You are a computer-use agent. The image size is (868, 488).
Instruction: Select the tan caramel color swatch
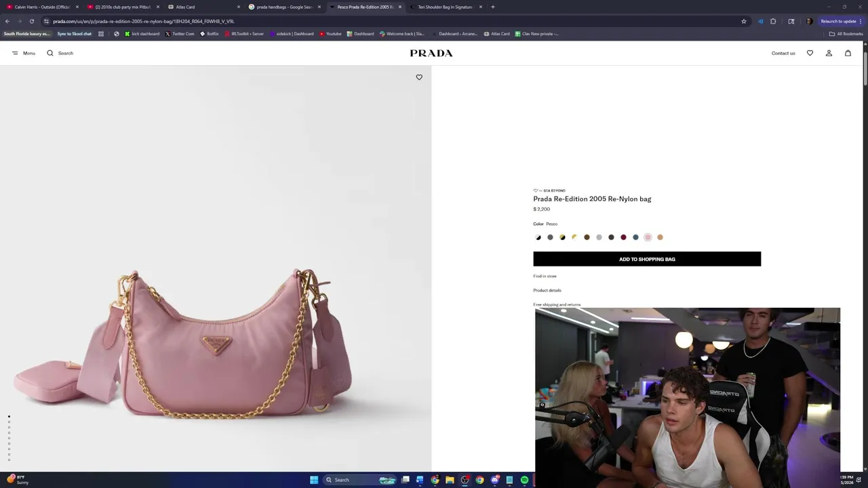click(660, 237)
